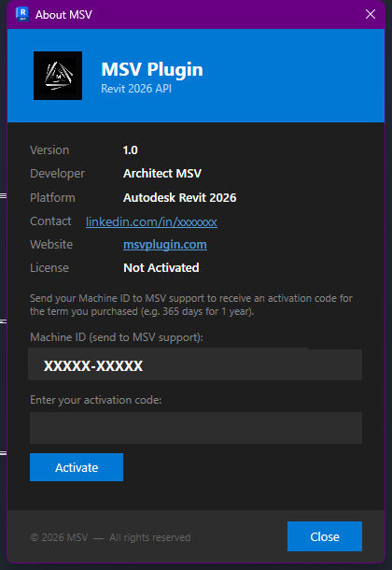Screen dimensions: 392x570
Task: Click the Machine ID field XXXXX-XXXXX
Action: pos(195,365)
